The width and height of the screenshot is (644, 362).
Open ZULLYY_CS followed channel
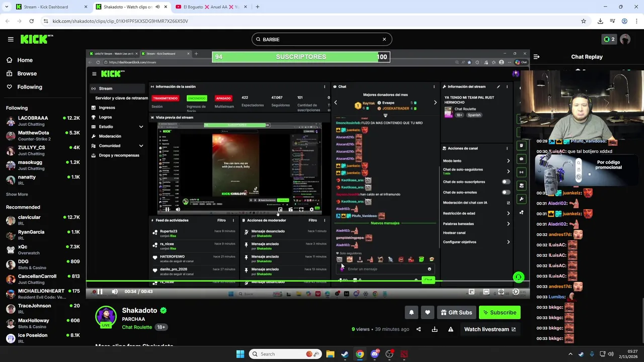[x=42, y=150]
